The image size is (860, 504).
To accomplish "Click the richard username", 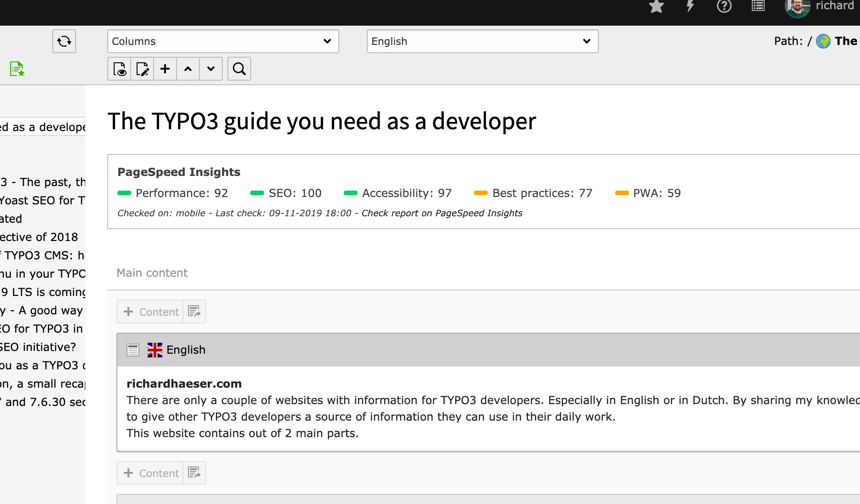I will point(834,6).
